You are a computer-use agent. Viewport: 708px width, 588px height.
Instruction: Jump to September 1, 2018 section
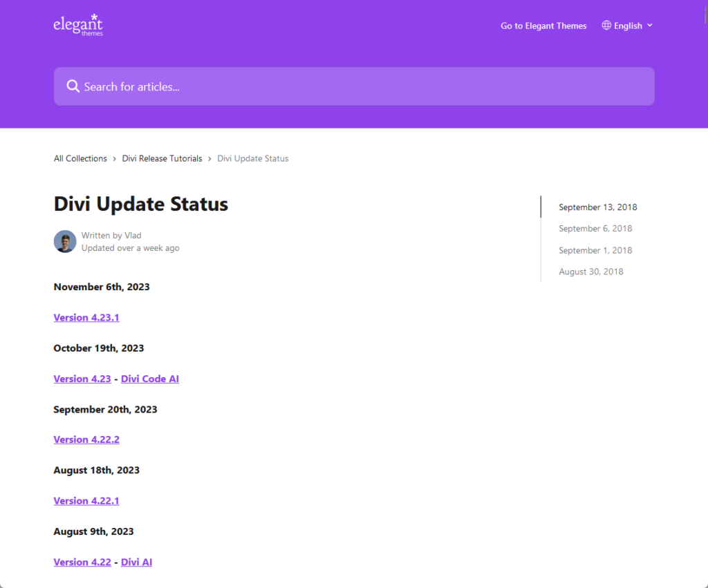(595, 250)
